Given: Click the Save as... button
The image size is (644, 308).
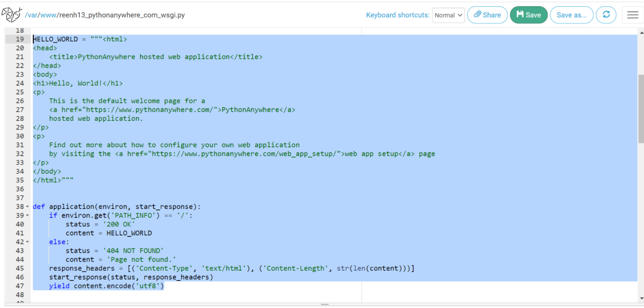Looking at the screenshot, I should click(571, 15).
